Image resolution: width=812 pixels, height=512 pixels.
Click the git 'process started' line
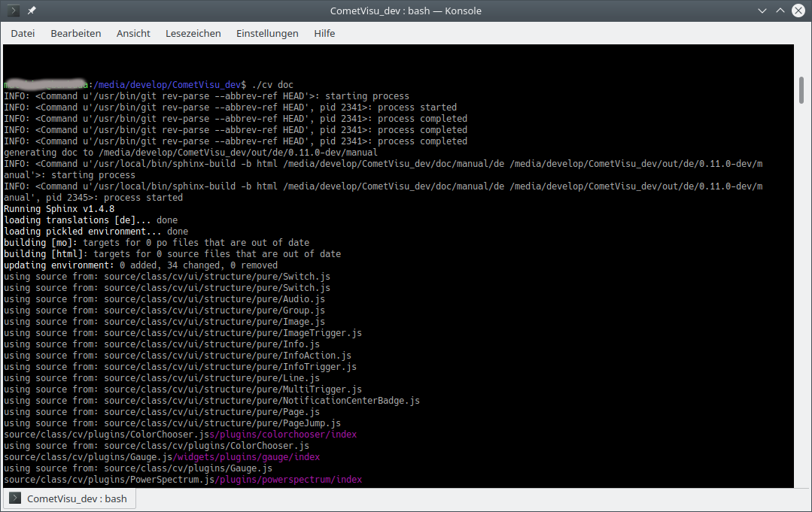point(230,108)
